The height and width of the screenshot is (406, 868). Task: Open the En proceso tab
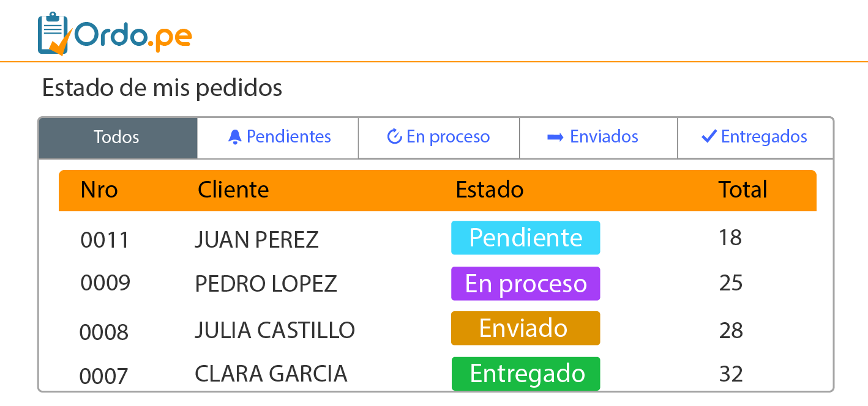pos(439,137)
